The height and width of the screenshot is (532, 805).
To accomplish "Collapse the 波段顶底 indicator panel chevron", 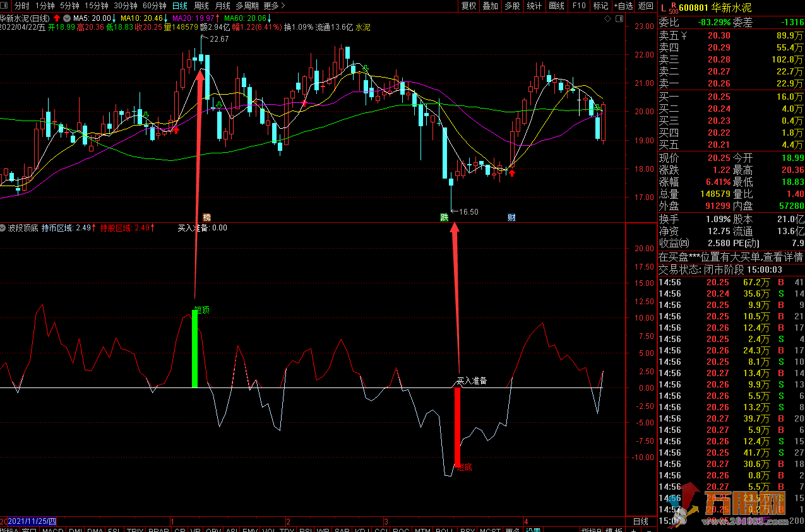I will [4, 228].
